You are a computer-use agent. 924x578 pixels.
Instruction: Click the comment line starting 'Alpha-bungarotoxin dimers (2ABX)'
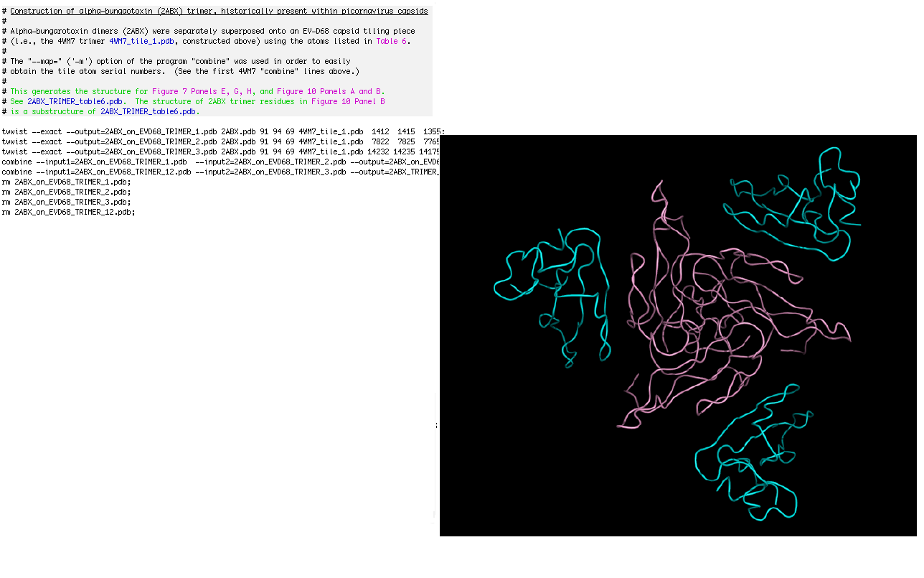(208, 31)
